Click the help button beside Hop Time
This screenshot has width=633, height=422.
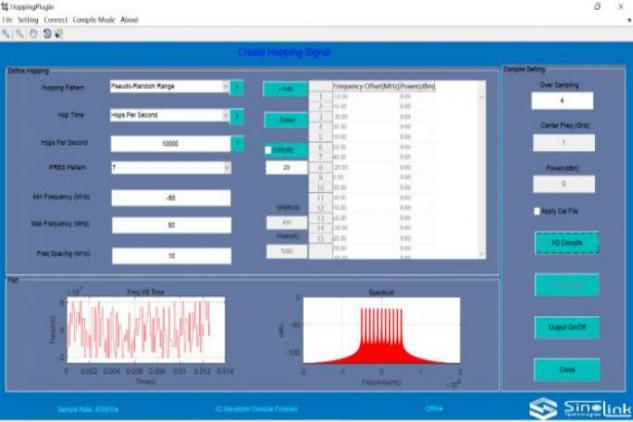coord(237,117)
